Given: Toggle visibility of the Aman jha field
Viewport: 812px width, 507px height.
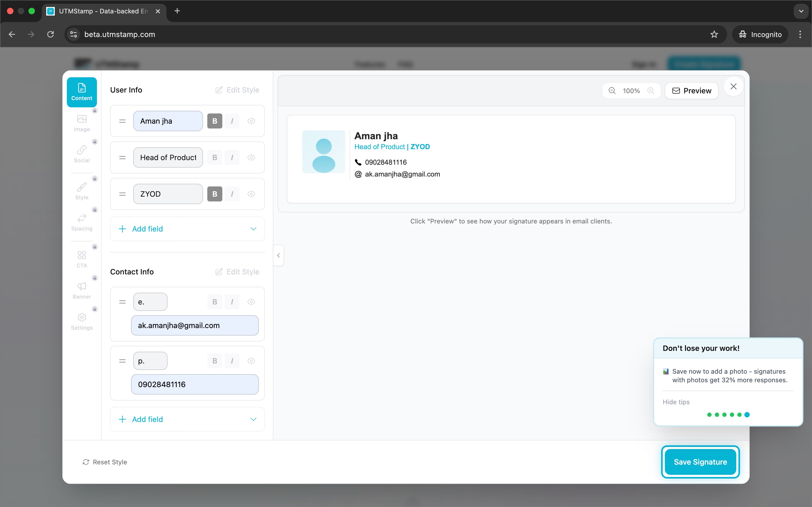Looking at the screenshot, I should (251, 121).
